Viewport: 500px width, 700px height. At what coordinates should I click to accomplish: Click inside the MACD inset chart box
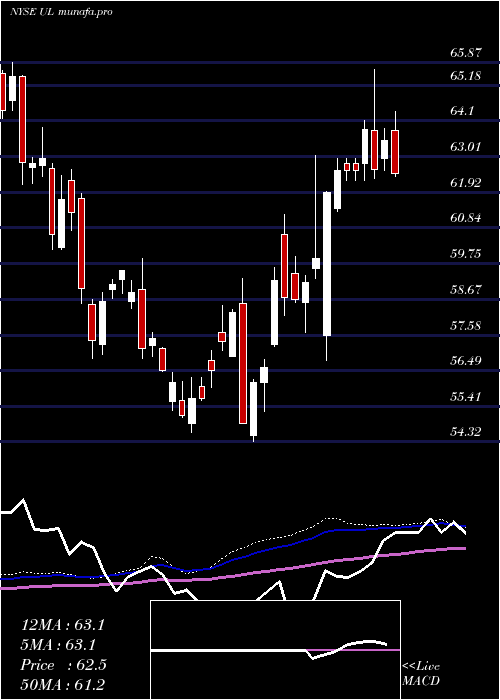[275, 650]
